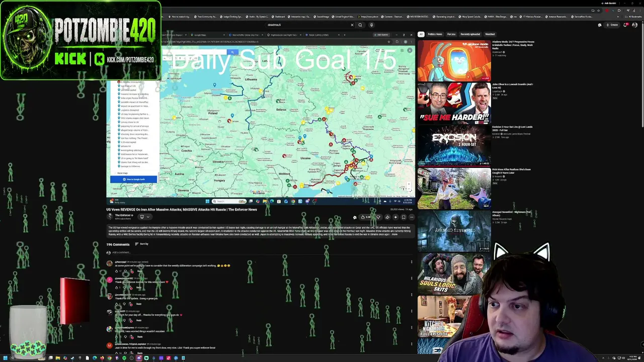Open YouTube notifications bell in header
This screenshot has width=644, height=362.
point(625,25)
